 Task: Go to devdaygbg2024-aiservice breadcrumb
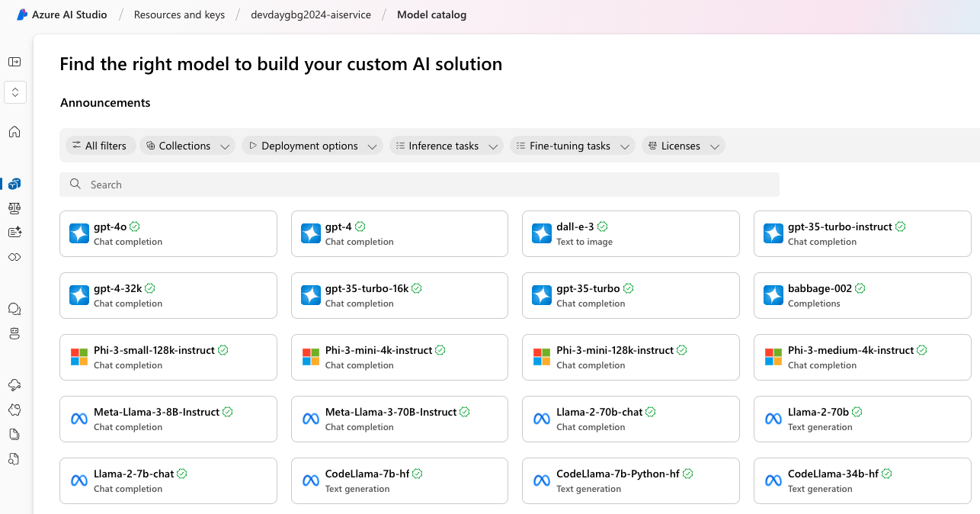click(311, 14)
